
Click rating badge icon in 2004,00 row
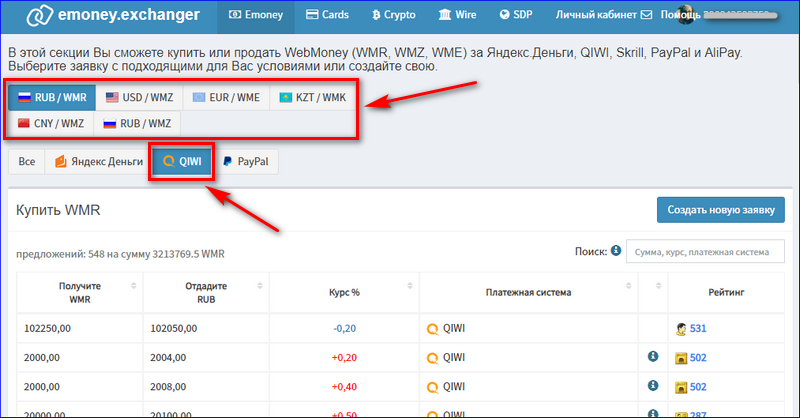coord(681,358)
